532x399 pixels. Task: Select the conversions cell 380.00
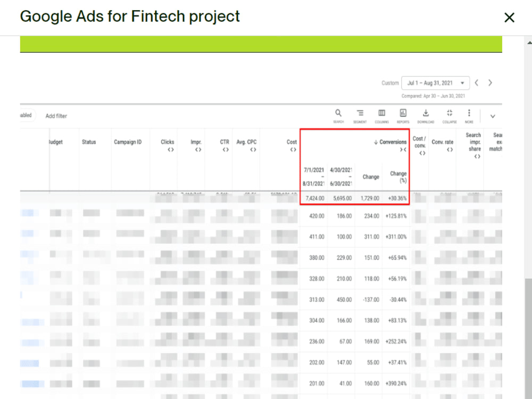[317, 258]
